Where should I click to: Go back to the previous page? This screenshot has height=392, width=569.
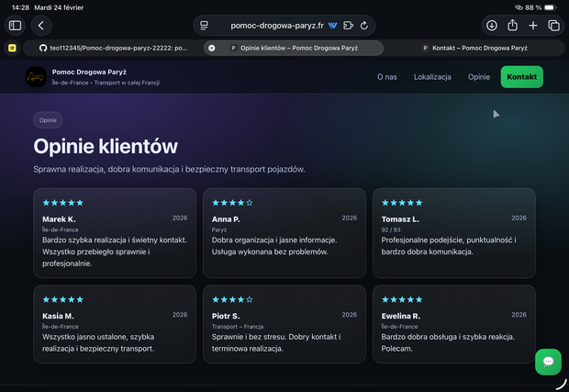click(x=41, y=26)
